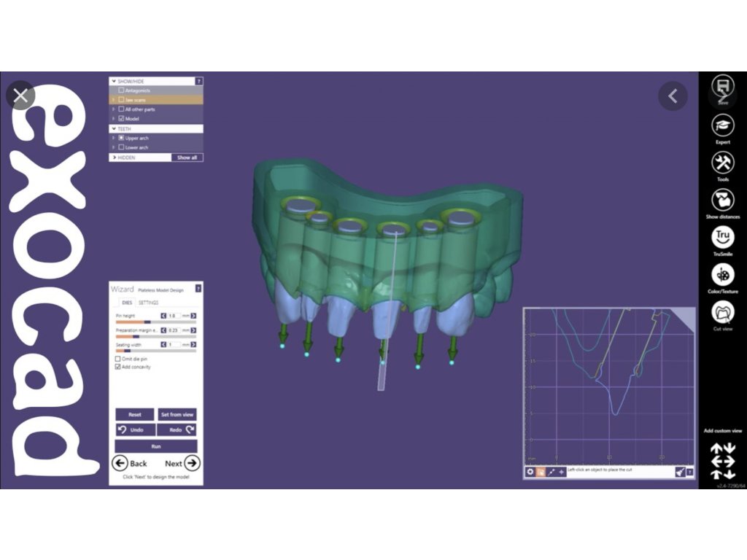Click the Back arrow circle icon
This screenshot has height=560, width=747.
click(x=120, y=463)
